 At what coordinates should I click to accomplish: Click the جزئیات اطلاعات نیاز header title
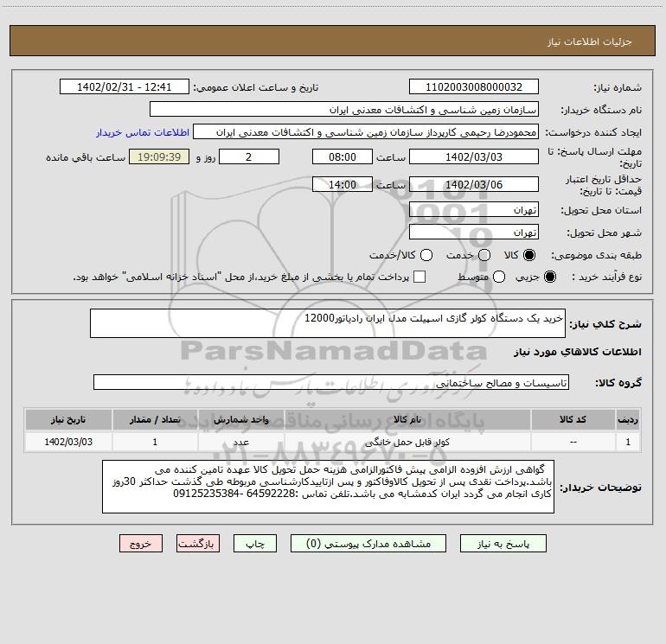point(590,41)
